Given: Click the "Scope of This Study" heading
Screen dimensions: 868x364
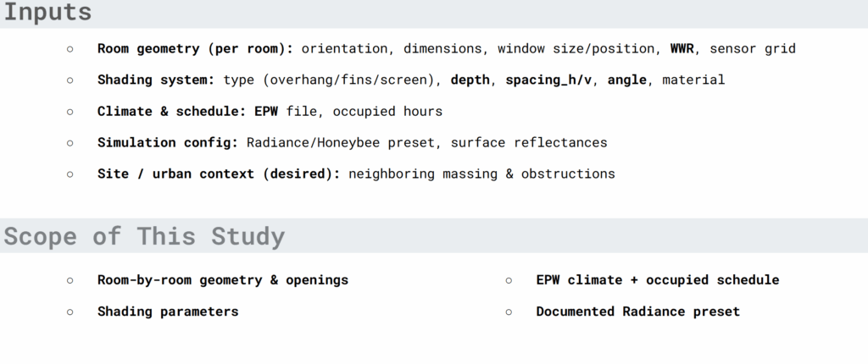Looking at the screenshot, I should click(144, 236).
